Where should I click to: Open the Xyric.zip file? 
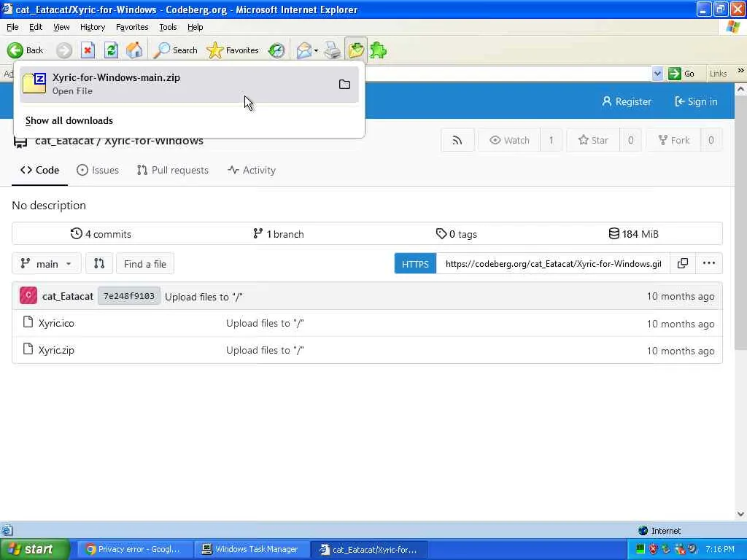pos(56,350)
